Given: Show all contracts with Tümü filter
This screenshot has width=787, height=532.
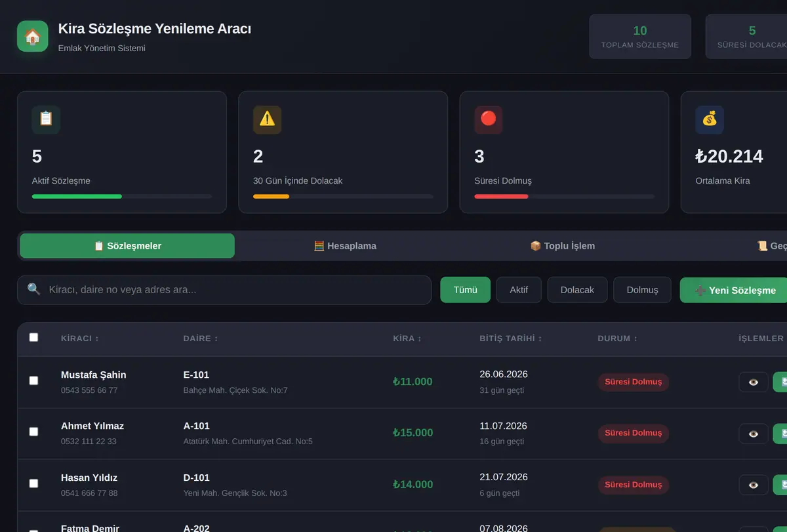Looking at the screenshot, I should tap(465, 290).
